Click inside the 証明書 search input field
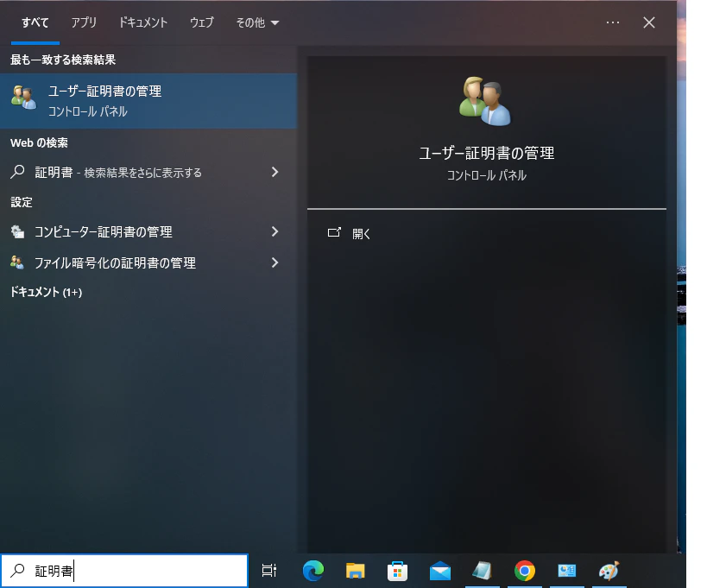Screen dimensions: 707x588 coord(125,570)
